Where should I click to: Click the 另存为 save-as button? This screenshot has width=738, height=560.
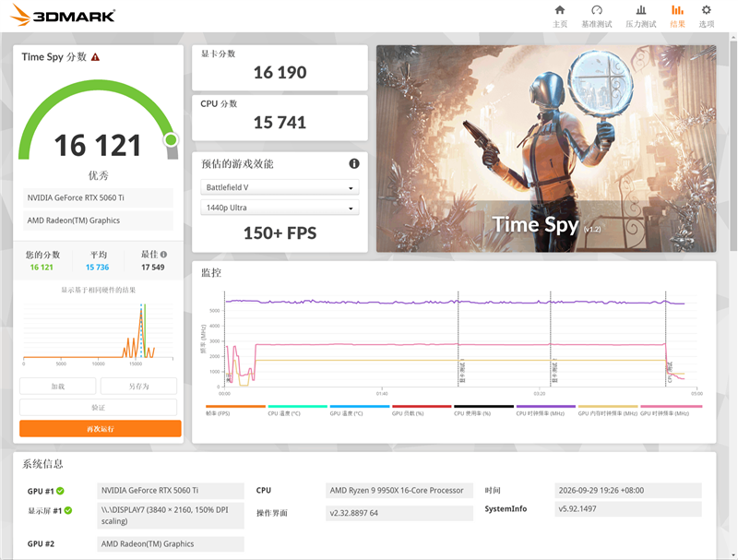139,387
